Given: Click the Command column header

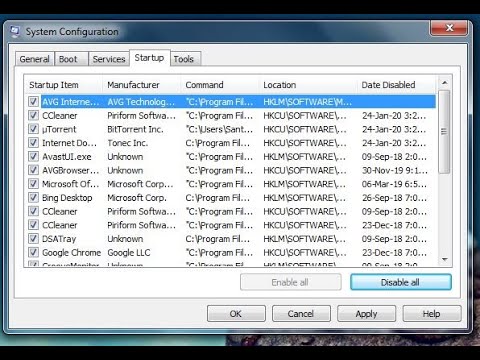Looking at the screenshot, I should 219,85.
